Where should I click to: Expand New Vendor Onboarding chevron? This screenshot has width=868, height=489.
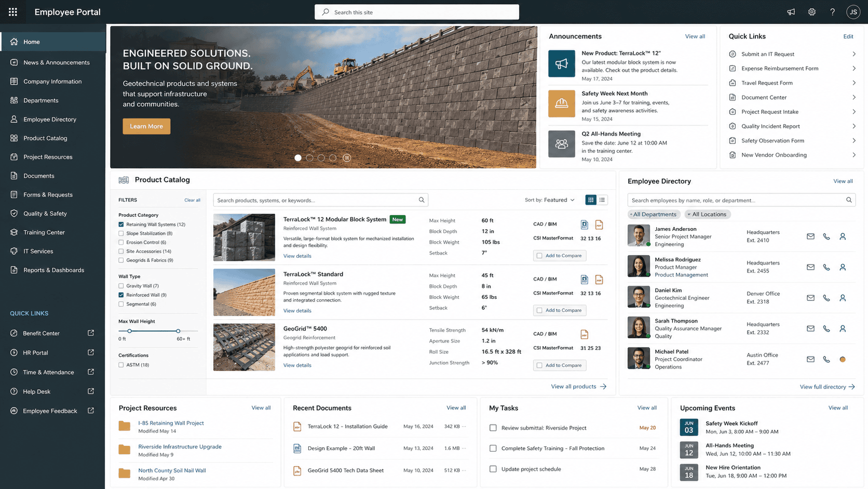click(854, 155)
